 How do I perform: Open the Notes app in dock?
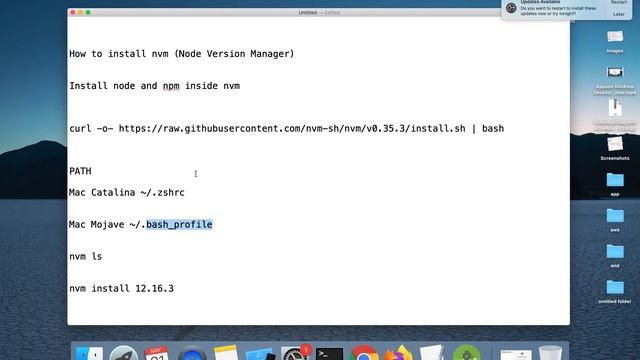click(x=226, y=353)
